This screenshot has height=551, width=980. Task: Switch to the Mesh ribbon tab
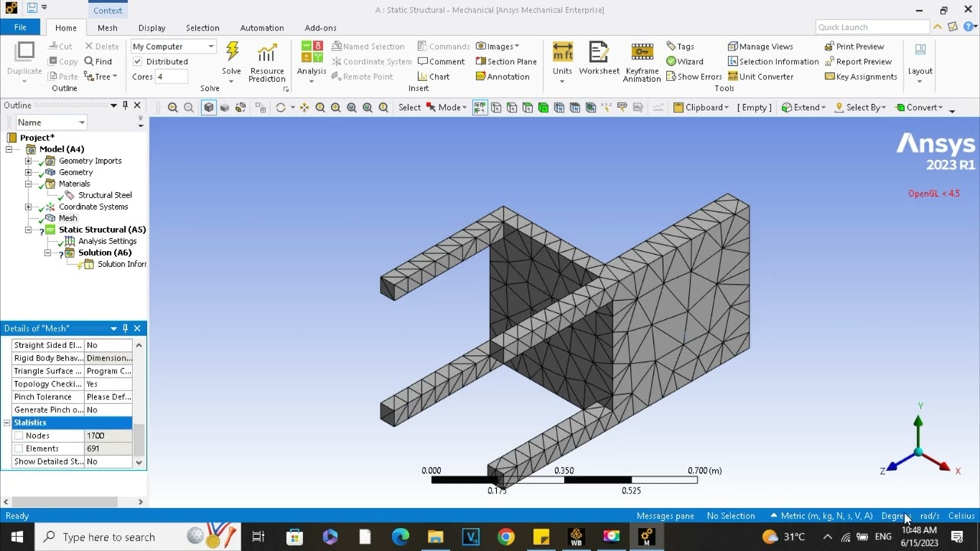pyautogui.click(x=107, y=28)
